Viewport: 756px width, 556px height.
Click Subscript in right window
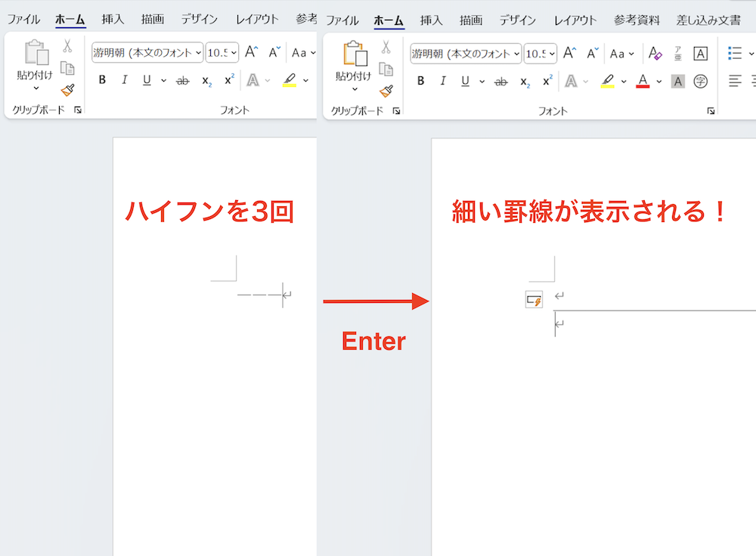525,82
